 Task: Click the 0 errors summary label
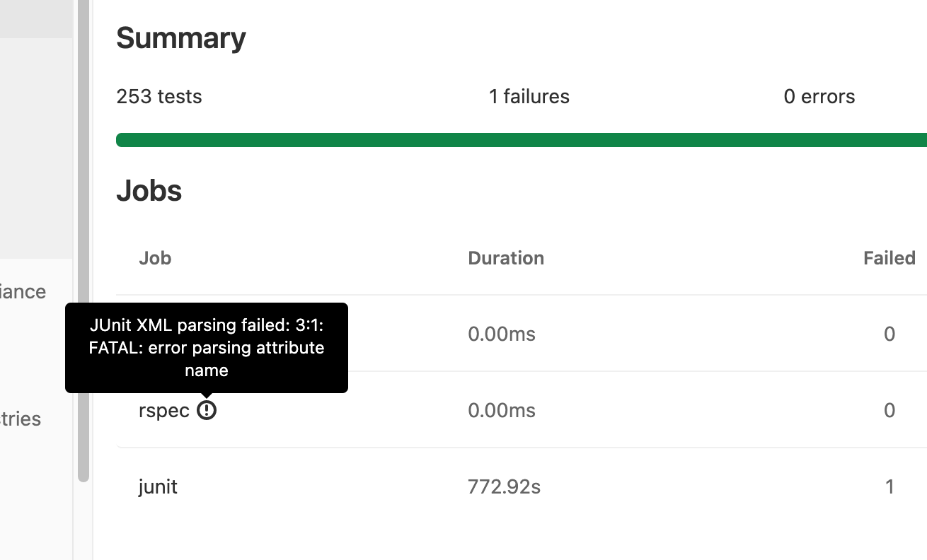point(819,96)
